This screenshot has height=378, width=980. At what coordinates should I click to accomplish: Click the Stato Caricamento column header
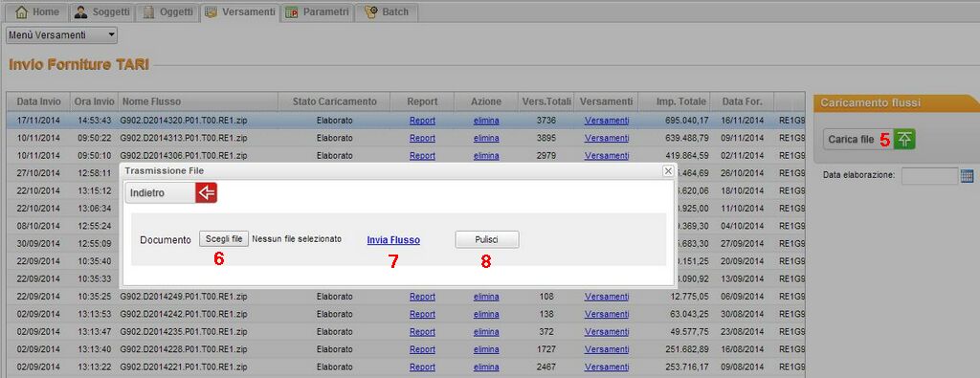click(334, 101)
